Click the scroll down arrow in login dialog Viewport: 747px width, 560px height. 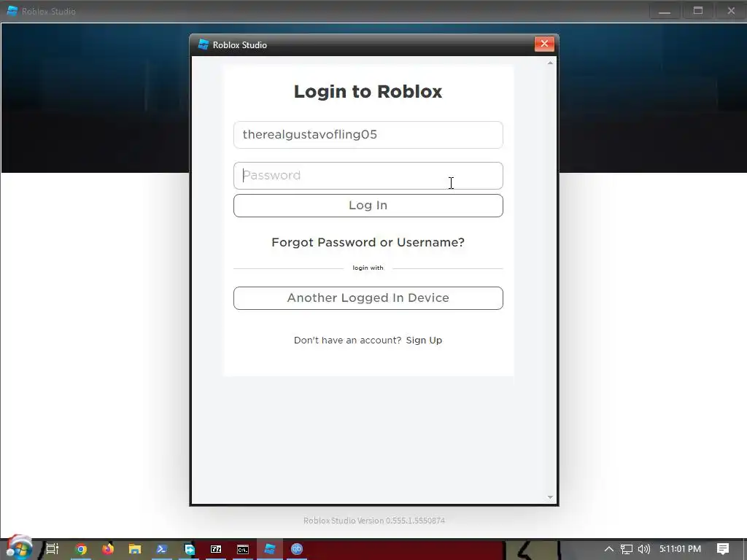pos(550,497)
